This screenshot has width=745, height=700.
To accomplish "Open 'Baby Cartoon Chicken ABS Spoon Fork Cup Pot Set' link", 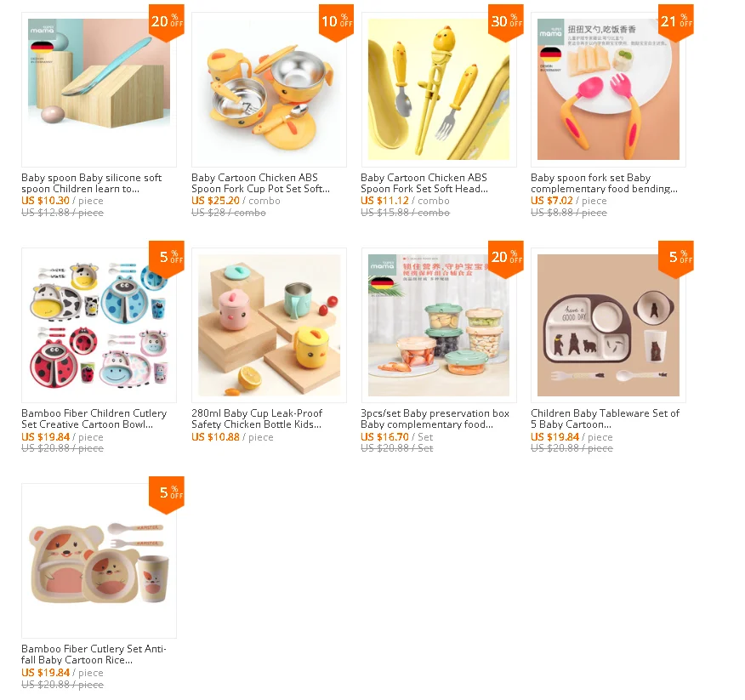I will 260,183.
